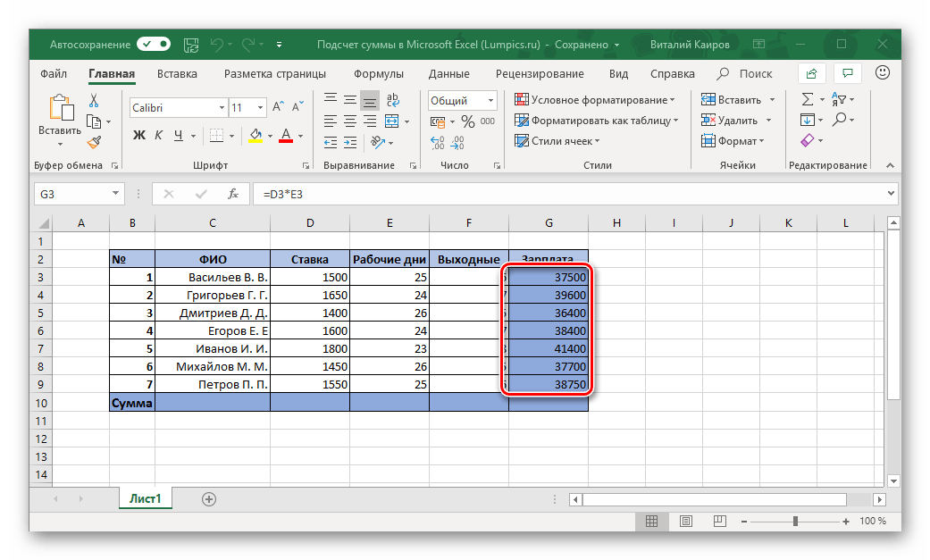The width and height of the screenshot is (930, 560).
Task: Select the Format Painter brush icon
Action: click(93, 141)
